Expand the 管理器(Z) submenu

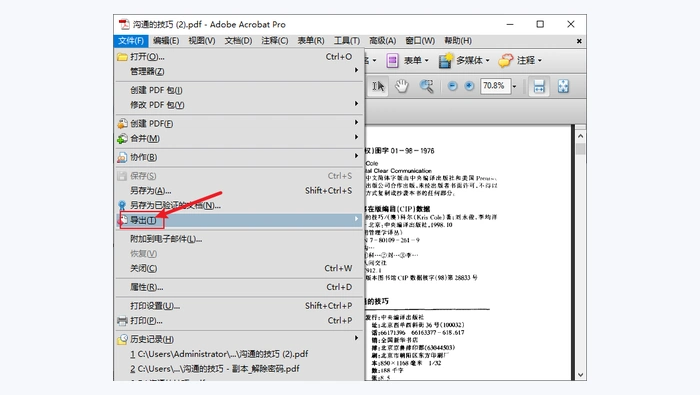click(239, 71)
